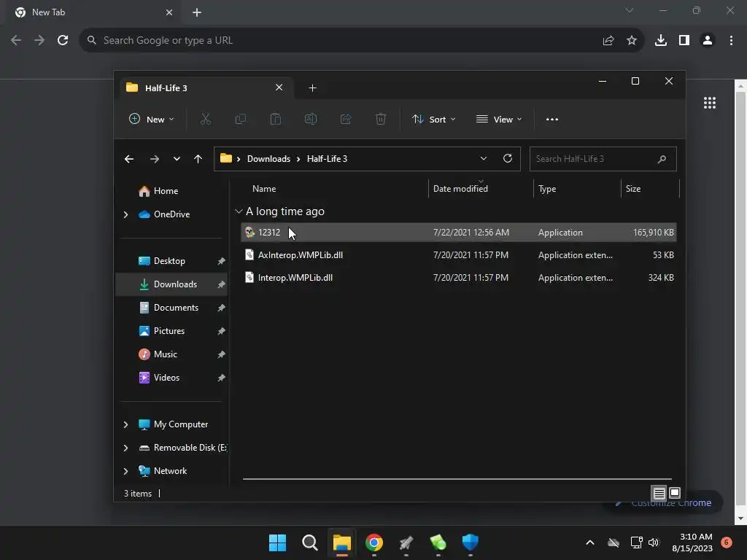
Task: Expand My Computer tree node
Action: pyautogui.click(x=125, y=424)
